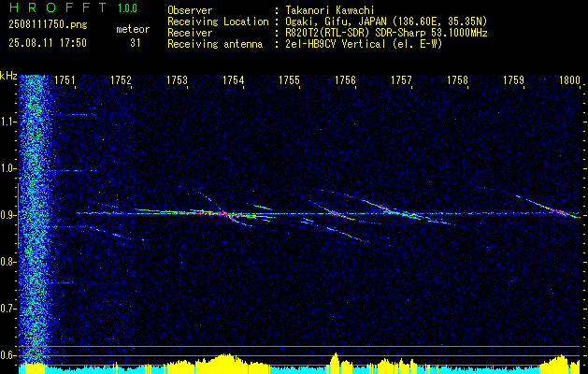This screenshot has width=588, height=374.
Task: Click the 1758 time marker
Action: 457,80
